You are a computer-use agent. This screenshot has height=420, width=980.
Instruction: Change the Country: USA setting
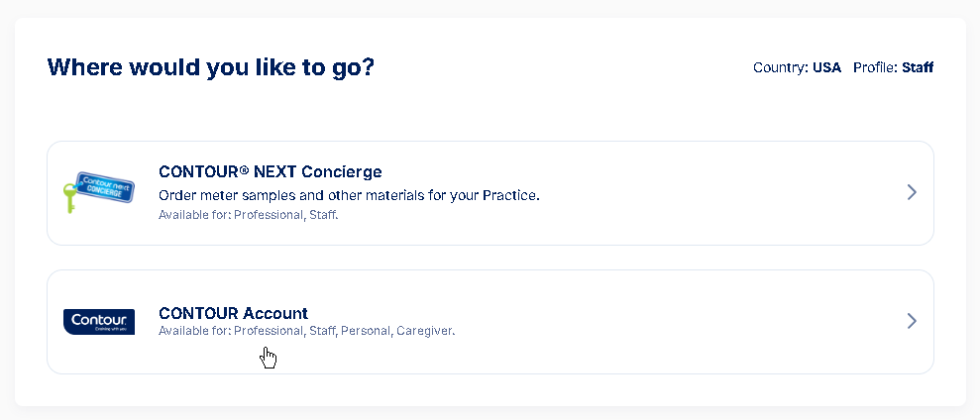click(x=797, y=67)
